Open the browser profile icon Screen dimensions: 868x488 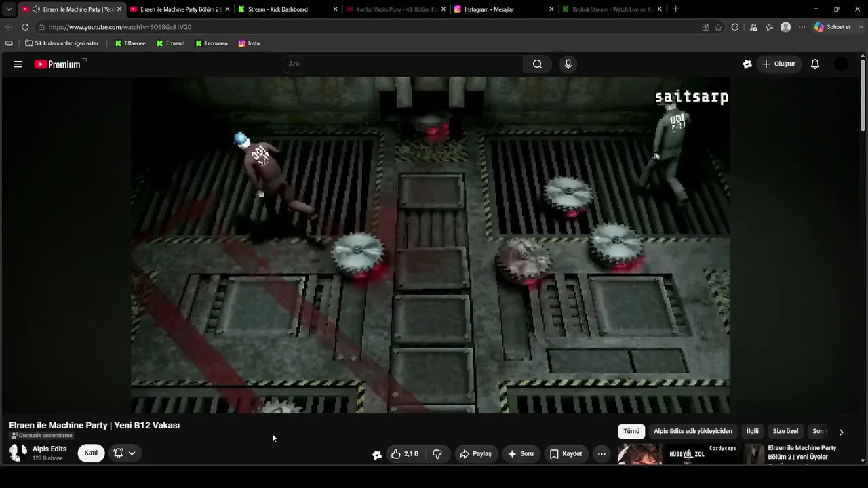click(x=785, y=27)
